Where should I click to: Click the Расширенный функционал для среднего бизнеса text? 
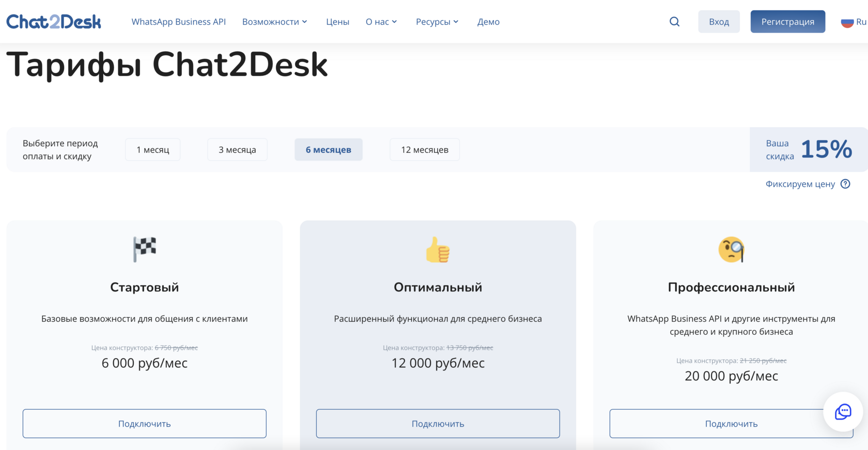tap(438, 319)
